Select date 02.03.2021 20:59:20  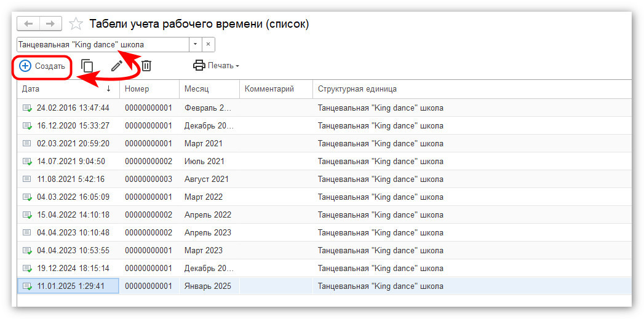73,143
